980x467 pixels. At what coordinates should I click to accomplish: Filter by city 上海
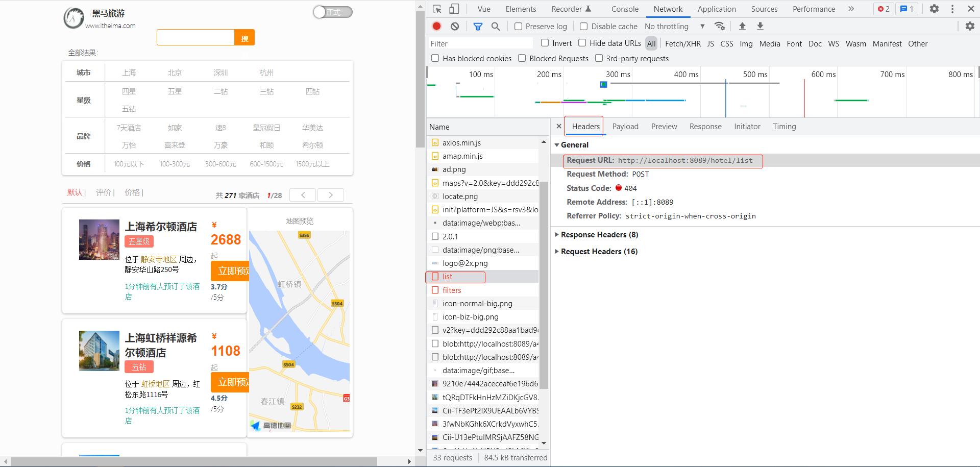click(129, 72)
